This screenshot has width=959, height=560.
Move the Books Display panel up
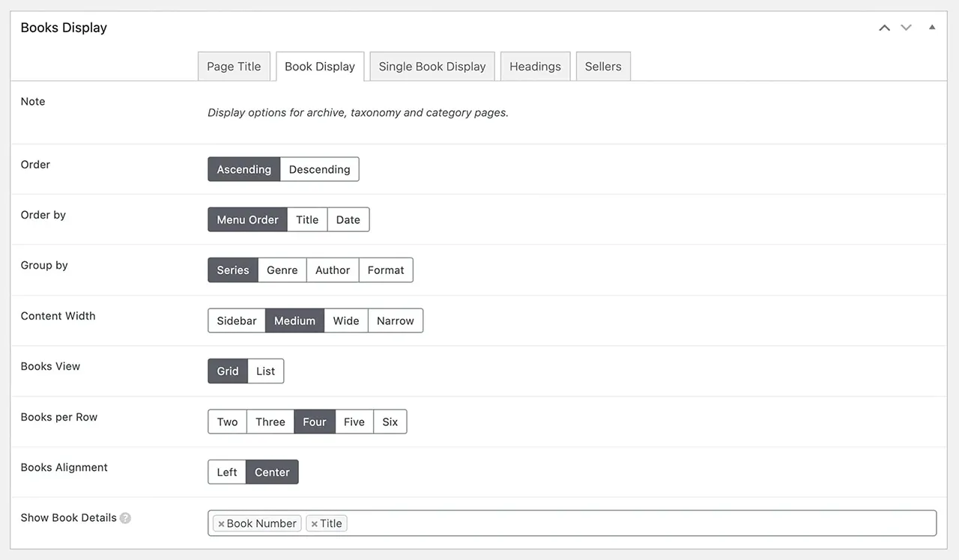tap(884, 27)
